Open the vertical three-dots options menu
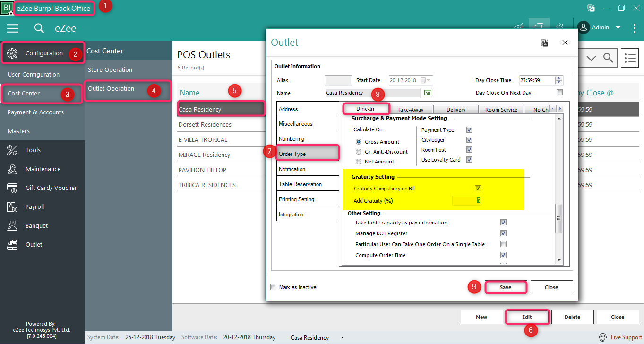 point(634,28)
